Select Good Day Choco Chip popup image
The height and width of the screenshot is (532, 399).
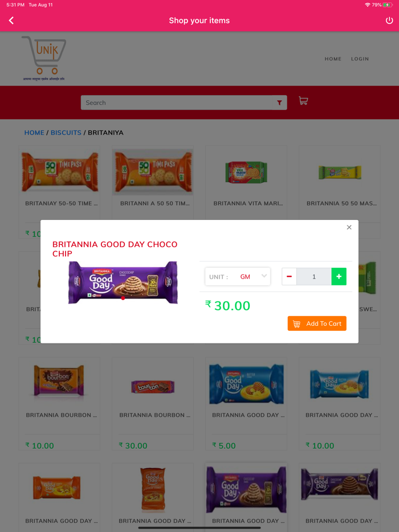[x=123, y=283]
